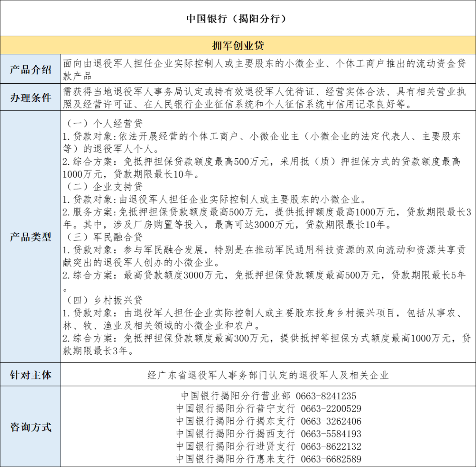Click the 揭东支行 0663-3262406 phone line
This screenshot has height=467, width=476.
(269, 421)
